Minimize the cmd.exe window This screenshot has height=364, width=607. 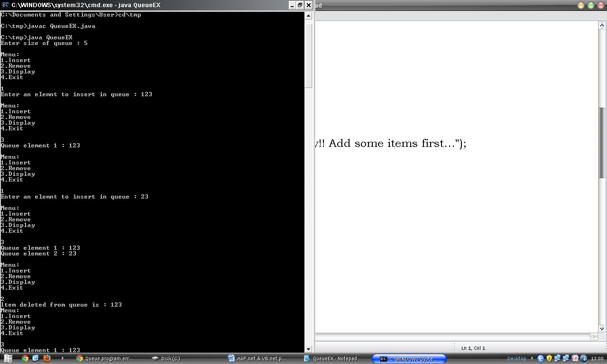click(292, 5)
